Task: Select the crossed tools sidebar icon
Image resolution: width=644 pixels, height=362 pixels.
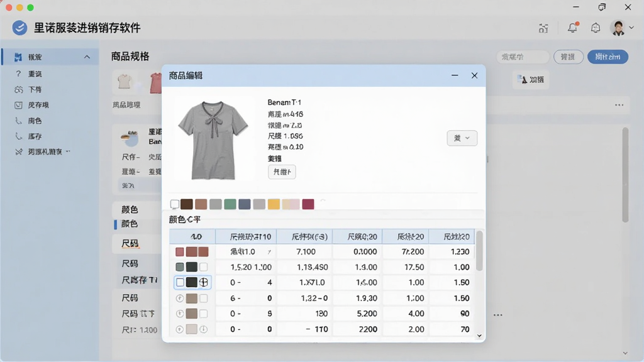Action: 18,152
